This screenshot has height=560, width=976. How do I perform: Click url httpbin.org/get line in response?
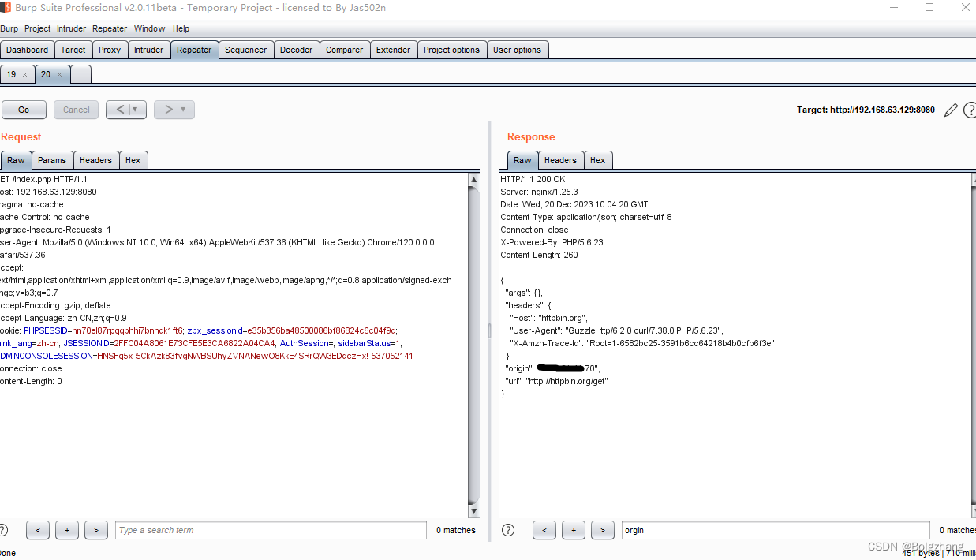tap(556, 381)
